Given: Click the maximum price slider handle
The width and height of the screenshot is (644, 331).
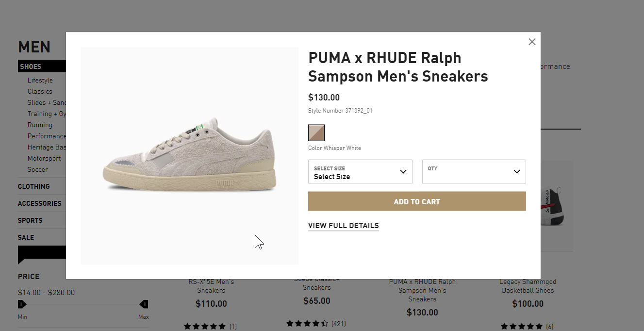Looking at the screenshot, I should [144, 304].
